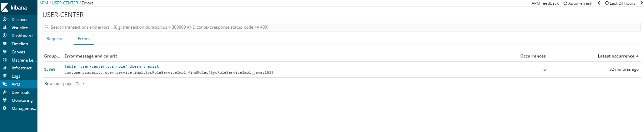The height and width of the screenshot is (132, 644).
Task: Click the APM feedback link
Action: click(545, 3)
